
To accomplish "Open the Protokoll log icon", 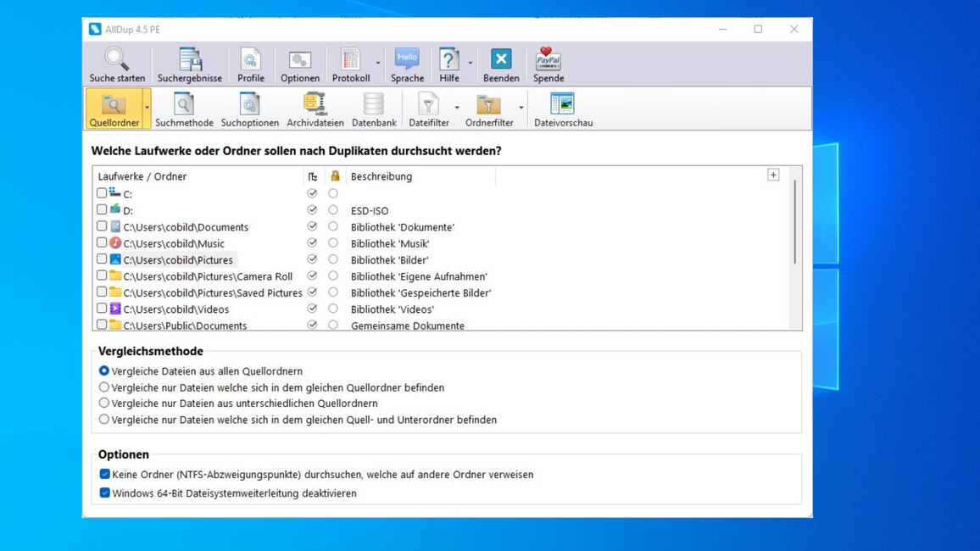I will click(350, 60).
